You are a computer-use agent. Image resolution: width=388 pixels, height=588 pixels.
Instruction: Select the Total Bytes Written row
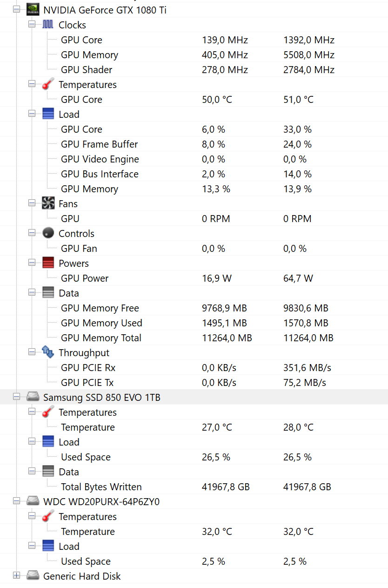(x=101, y=487)
